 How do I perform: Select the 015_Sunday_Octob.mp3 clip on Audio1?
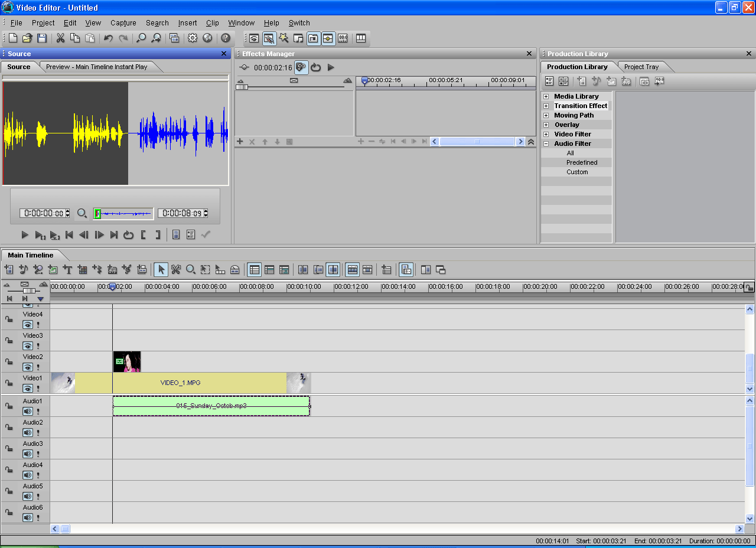click(211, 406)
